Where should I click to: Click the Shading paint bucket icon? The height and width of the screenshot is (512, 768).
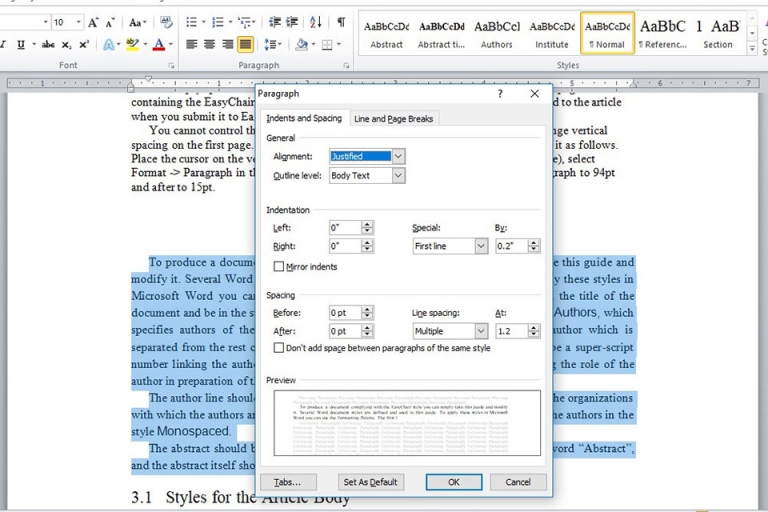(x=302, y=45)
